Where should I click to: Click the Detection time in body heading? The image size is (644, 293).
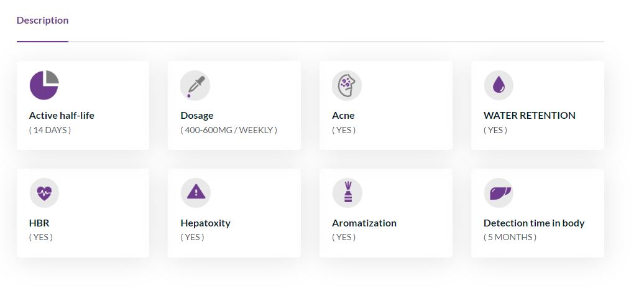point(534,223)
